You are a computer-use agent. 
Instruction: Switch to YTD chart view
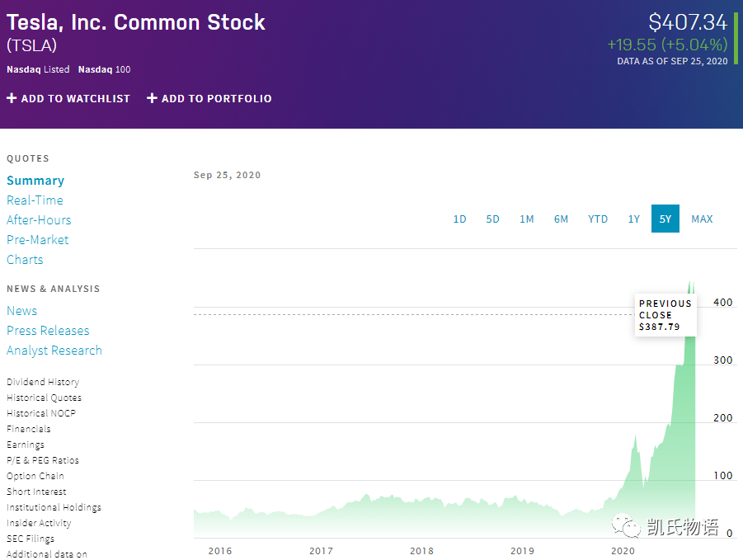pos(598,219)
